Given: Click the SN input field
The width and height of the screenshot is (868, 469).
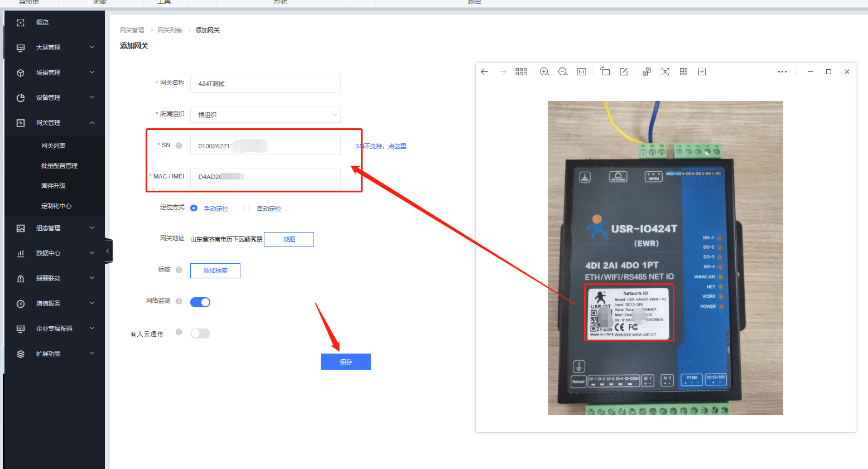Looking at the screenshot, I should click(x=266, y=146).
